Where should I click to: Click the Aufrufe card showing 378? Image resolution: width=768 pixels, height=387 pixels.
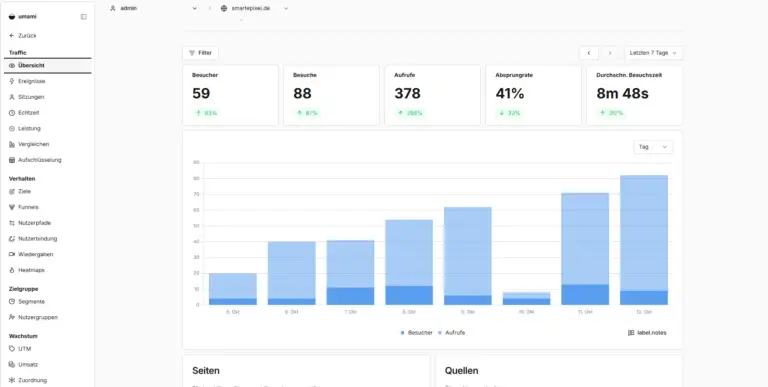(432, 95)
